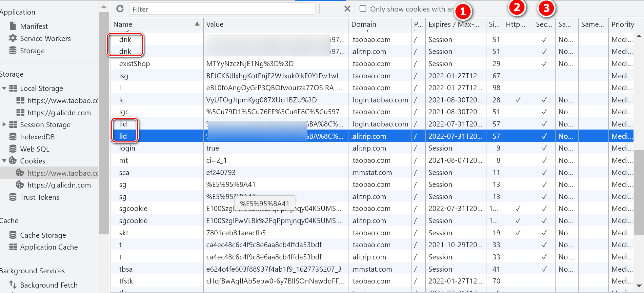Click value ci=2_1
644x293 pixels.
click(x=216, y=160)
